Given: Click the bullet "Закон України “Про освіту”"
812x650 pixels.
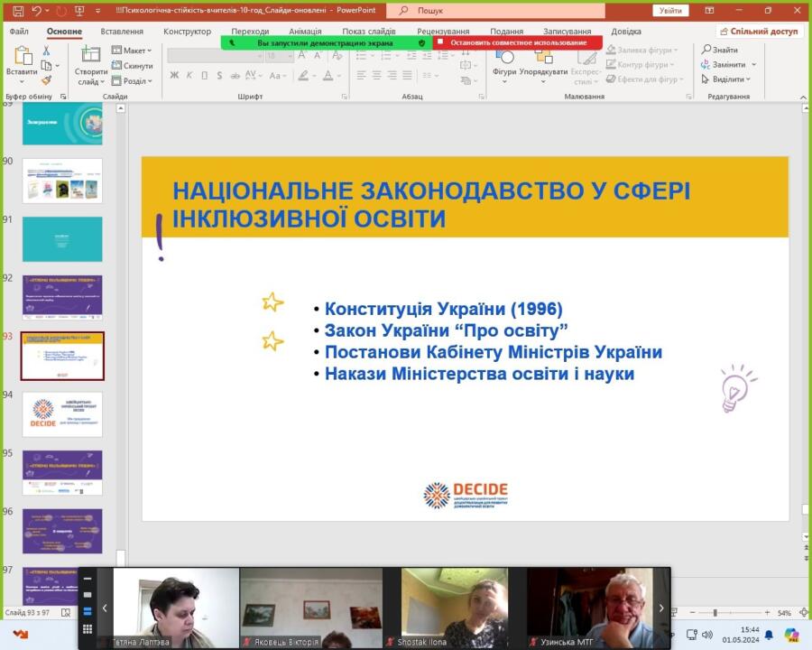Looking at the screenshot, I should 446,330.
